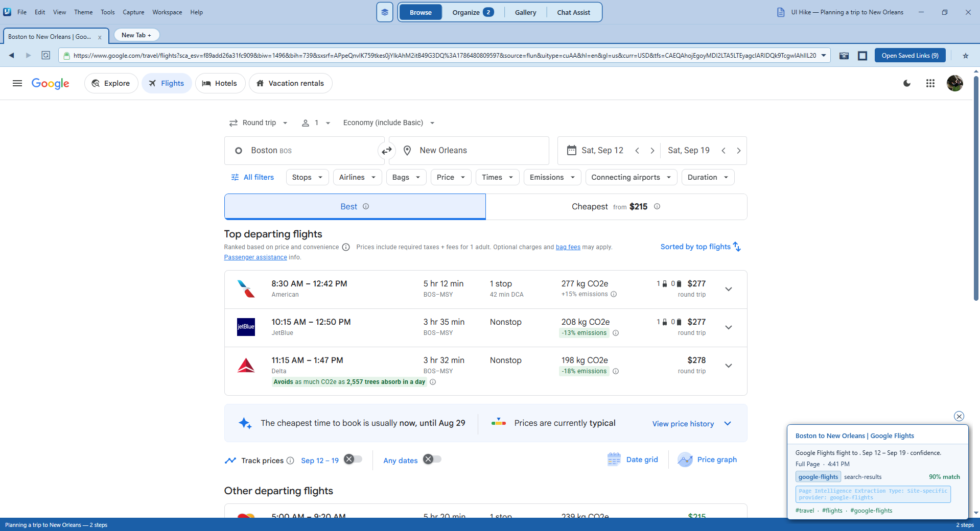Click the Open Saved Links (9) button
Screen dimensions: 980x531
click(x=910, y=56)
